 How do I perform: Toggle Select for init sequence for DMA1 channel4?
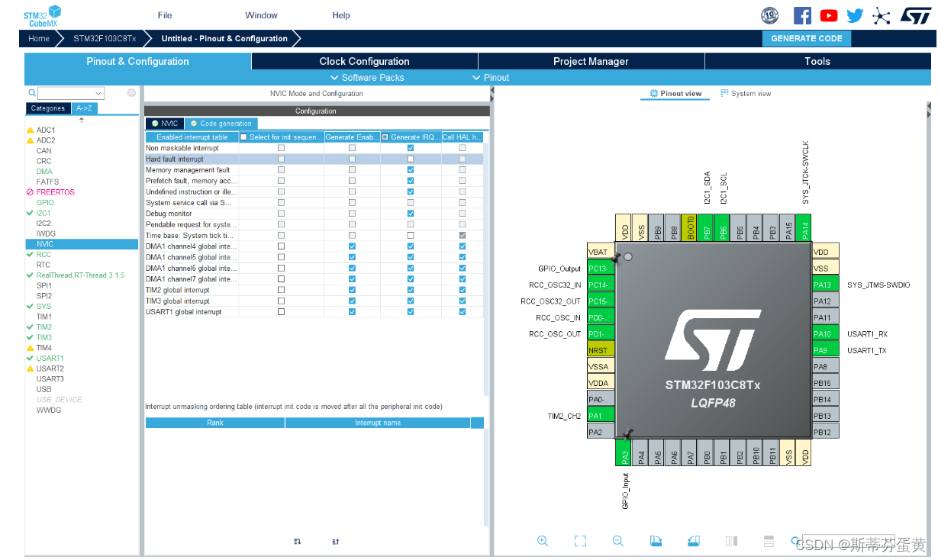281,246
